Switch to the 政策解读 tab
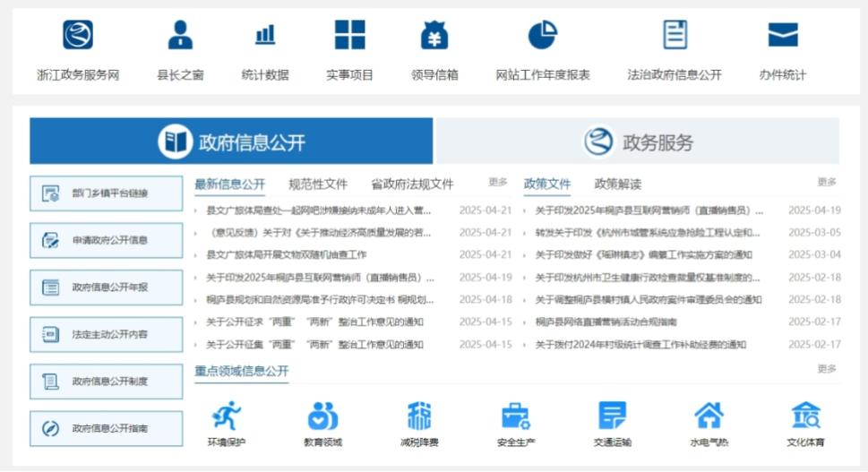This screenshot has width=868, height=472. 618,185
